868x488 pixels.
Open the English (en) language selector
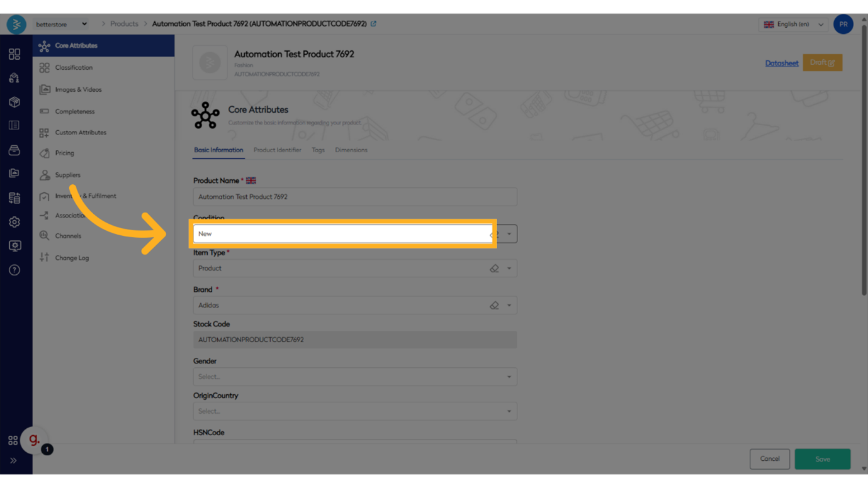point(793,25)
